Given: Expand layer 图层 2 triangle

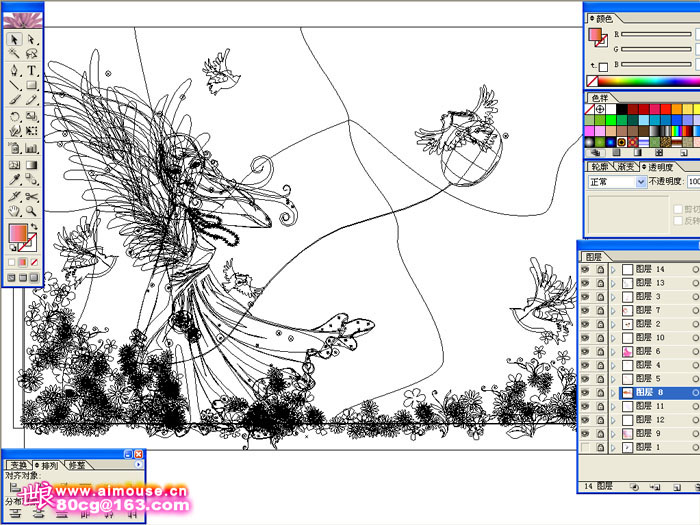Looking at the screenshot, I should coord(613,324).
